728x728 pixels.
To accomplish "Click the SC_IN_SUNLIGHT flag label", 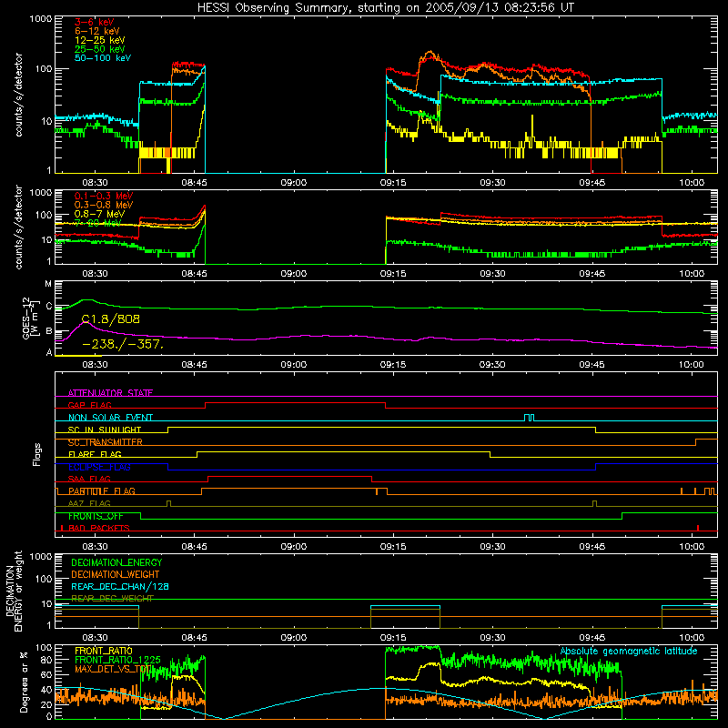I will [105, 430].
